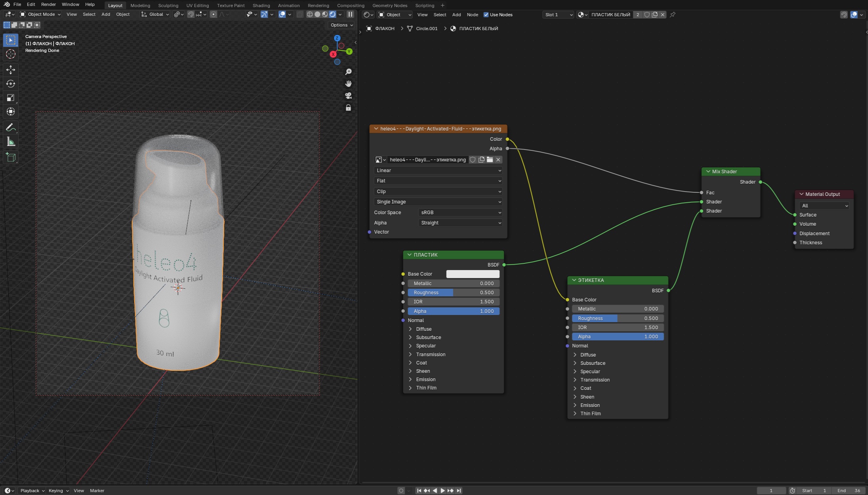Toggle the camera lock padlock icon
This screenshot has width=868, height=495.
[x=348, y=107]
